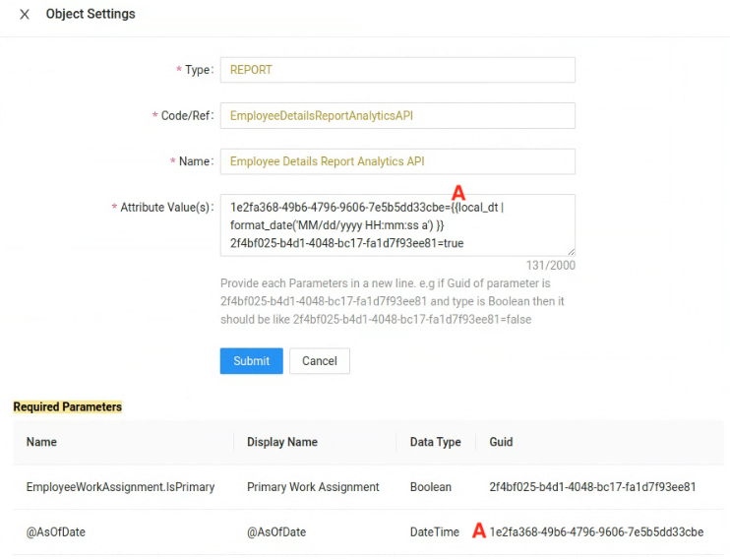Click the DateTime data type cell

434,532
